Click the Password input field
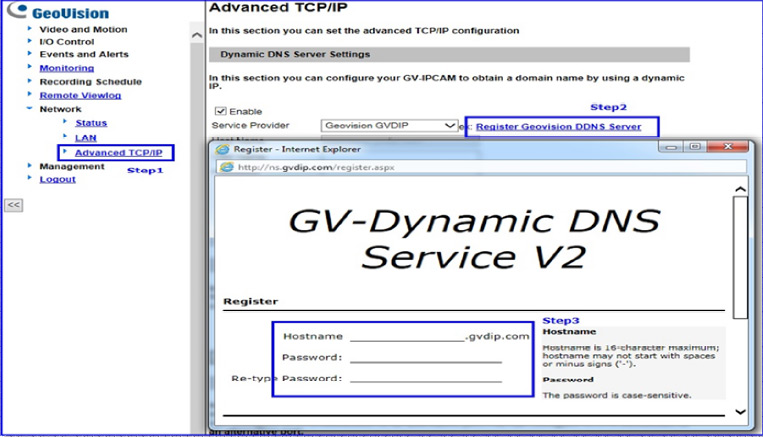Image resolution: width=763 pixels, height=437 pixels. coord(426,357)
